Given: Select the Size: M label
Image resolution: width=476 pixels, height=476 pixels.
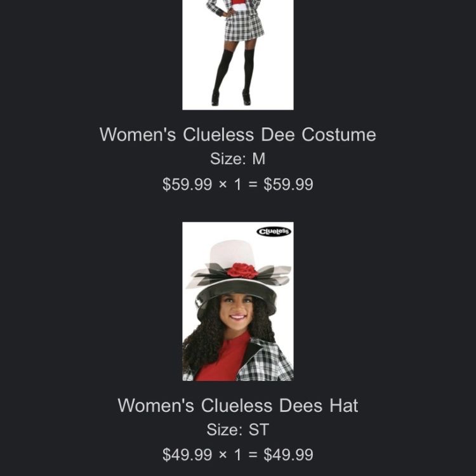Looking at the screenshot, I should [x=238, y=159].
